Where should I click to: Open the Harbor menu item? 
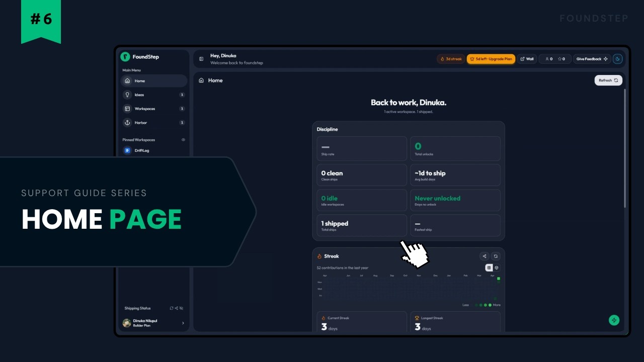point(154,123)
